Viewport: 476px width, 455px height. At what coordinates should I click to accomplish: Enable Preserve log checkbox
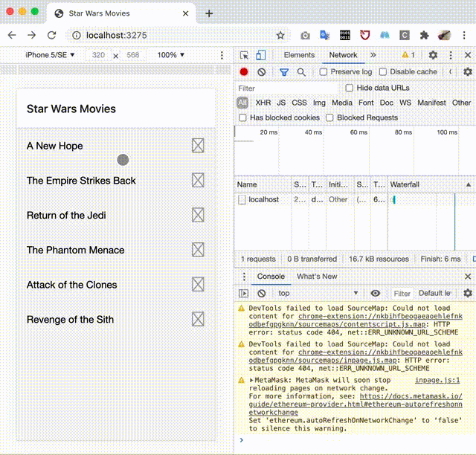[324, 72]
